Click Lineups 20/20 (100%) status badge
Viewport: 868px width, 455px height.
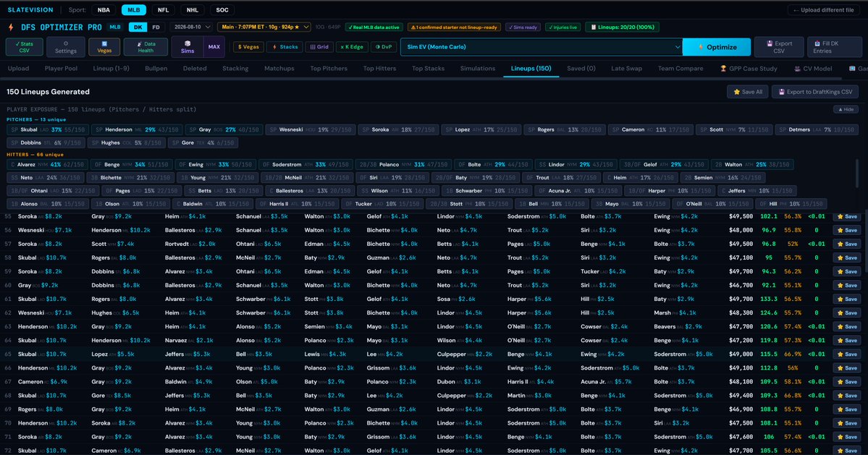click(x=622, y=27)
